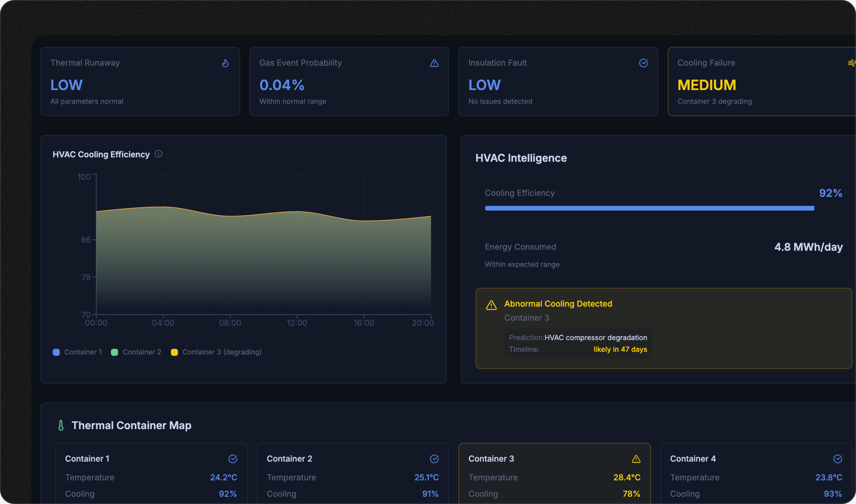The height and width of the screenshot is (504, 856).
Task: Open the Container 3 card title
Action: point(491,459)
